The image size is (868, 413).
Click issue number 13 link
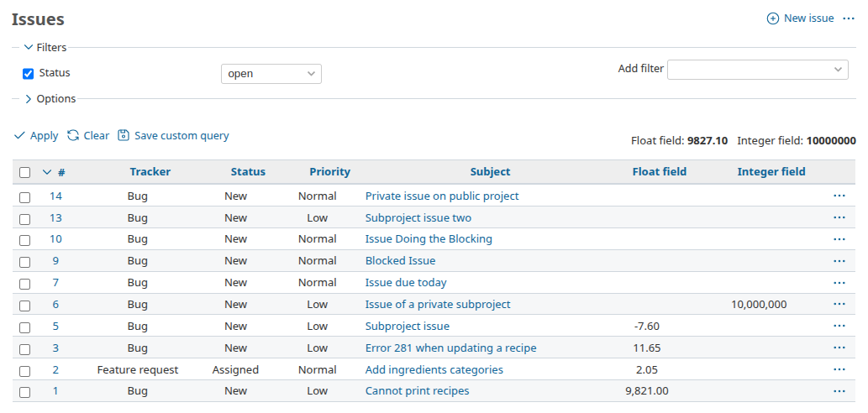click(55, 218)
